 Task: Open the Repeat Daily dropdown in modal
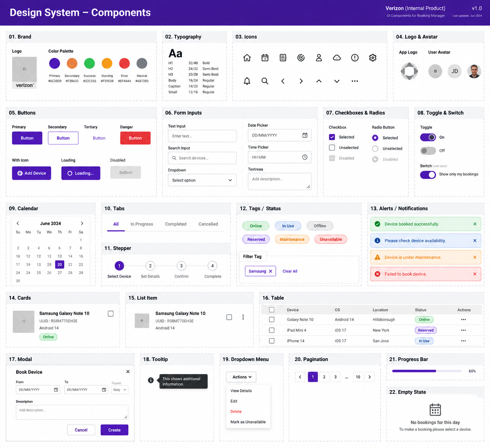pyautogui.click(x=120, y=390)
